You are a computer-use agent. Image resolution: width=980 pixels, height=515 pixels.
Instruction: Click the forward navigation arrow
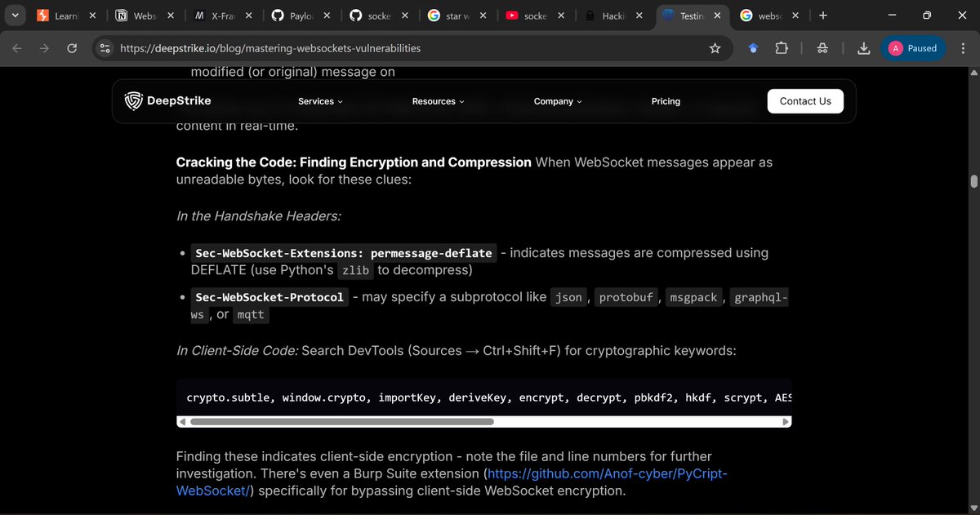point(44,48)
